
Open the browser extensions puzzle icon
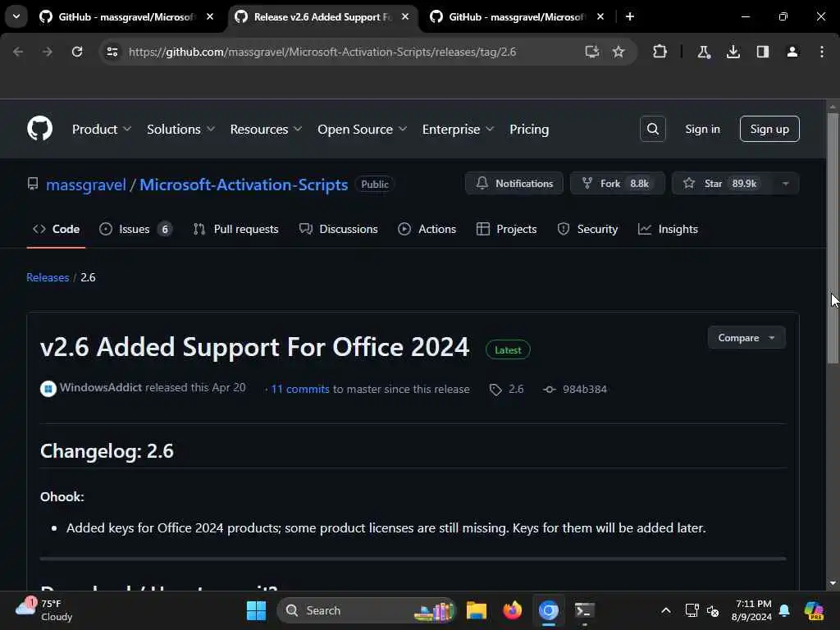point(660,52)
